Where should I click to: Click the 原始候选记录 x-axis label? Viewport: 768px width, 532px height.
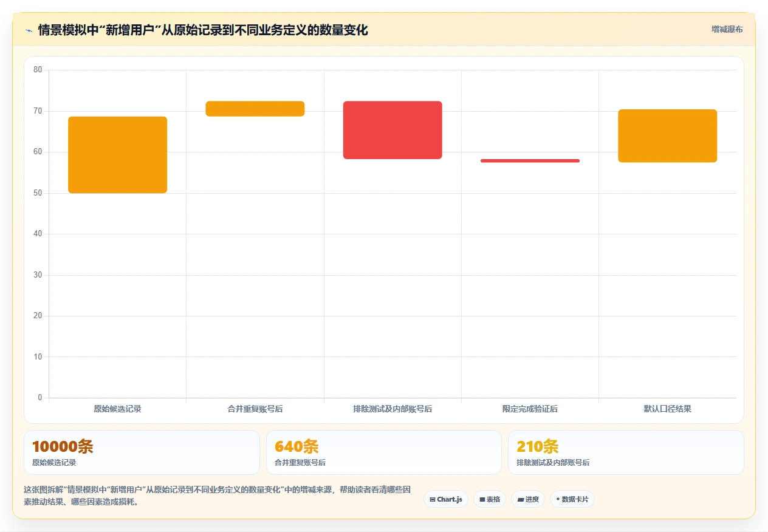pos(117,409)
